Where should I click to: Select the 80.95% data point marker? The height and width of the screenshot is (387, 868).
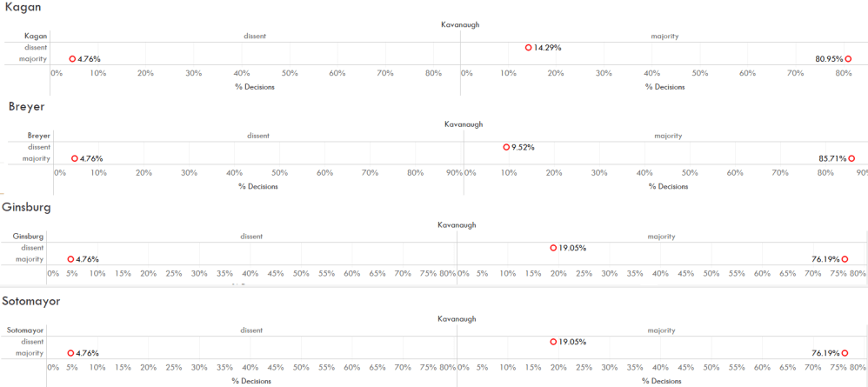click(848, 59)
